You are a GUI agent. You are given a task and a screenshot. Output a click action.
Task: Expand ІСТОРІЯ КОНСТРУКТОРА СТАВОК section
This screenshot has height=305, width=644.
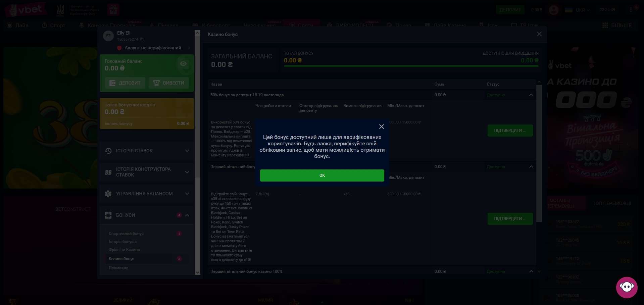pos(147,172)
